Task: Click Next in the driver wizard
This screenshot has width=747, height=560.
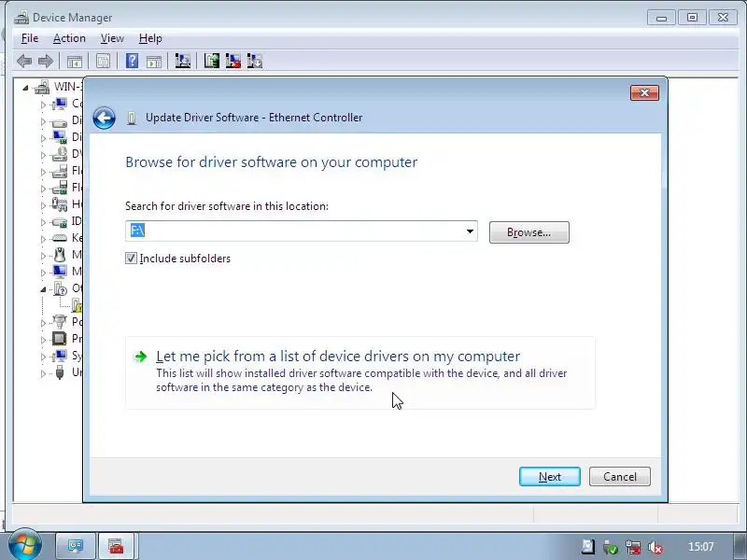Action: tap(550, 477)
